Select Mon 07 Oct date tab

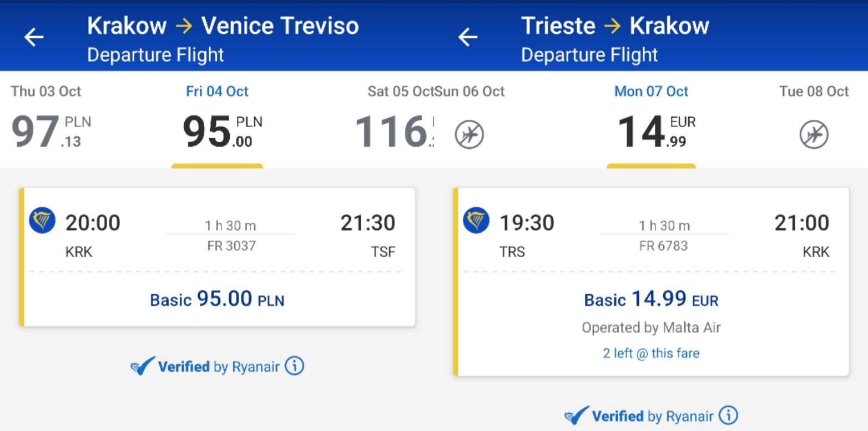tap(651, 119)
